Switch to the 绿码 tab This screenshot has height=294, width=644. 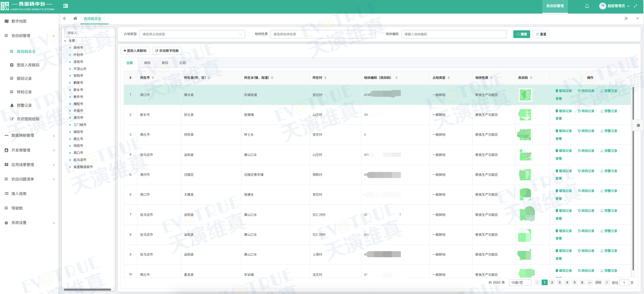[147, 63]
